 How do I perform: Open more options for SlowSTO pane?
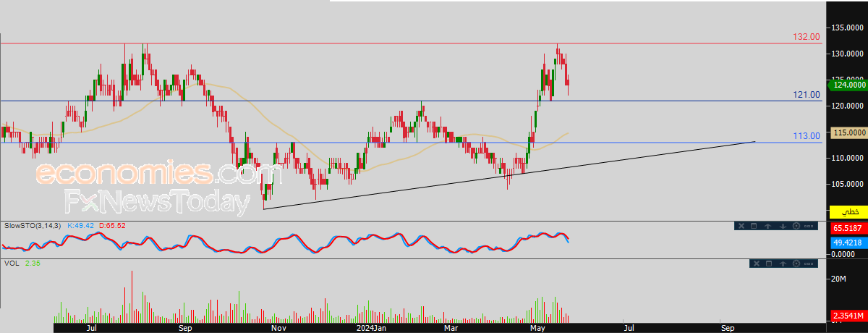pos(809,226)
